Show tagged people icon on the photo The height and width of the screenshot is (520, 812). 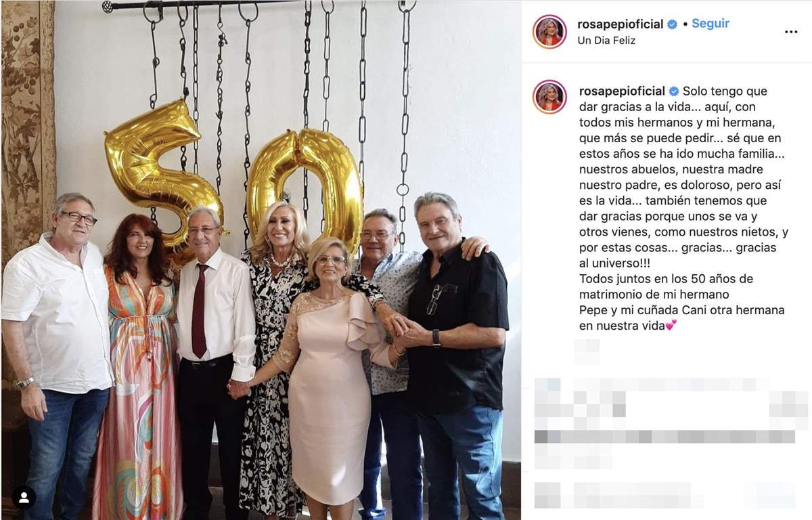pyautogui.click(x=24, y=498)
